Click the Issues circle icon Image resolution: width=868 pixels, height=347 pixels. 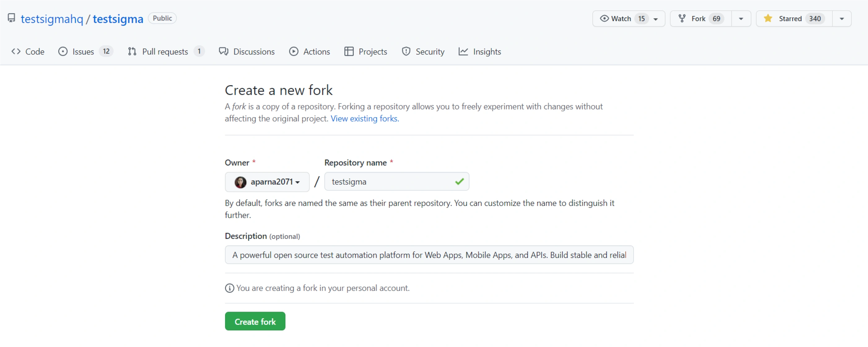click(63, 52)
